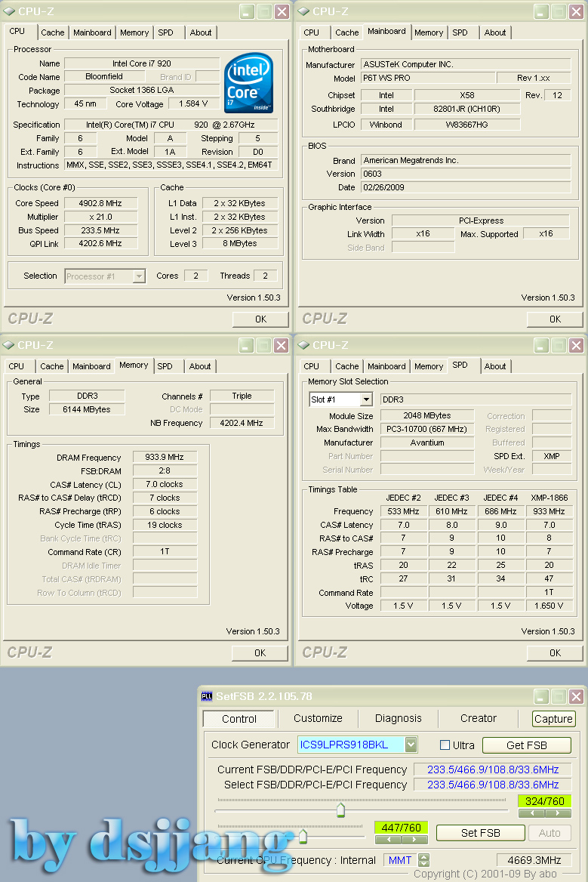The height and width of the screenshot is (882, 588).
Task: Click the DRAM Frequency 933.9 MHz value
Action: [x=165, y=458]
